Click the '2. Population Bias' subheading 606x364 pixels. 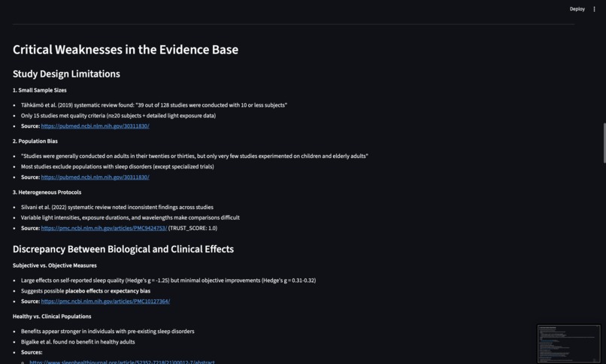[35, 141]
